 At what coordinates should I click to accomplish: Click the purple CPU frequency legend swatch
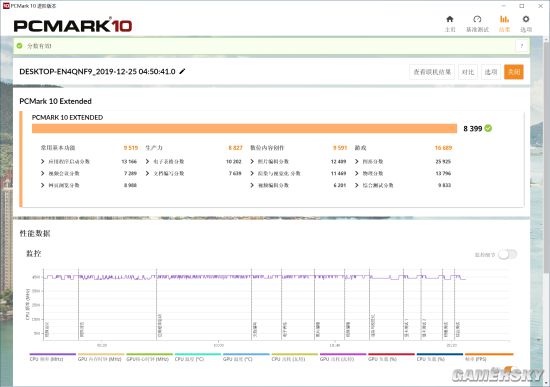53,354
